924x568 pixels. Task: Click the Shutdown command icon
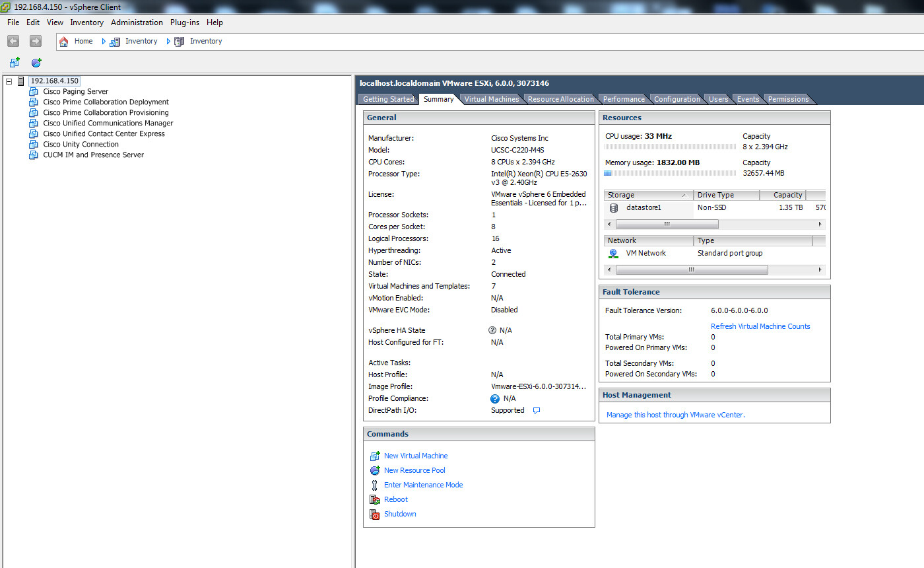(375, 514)
